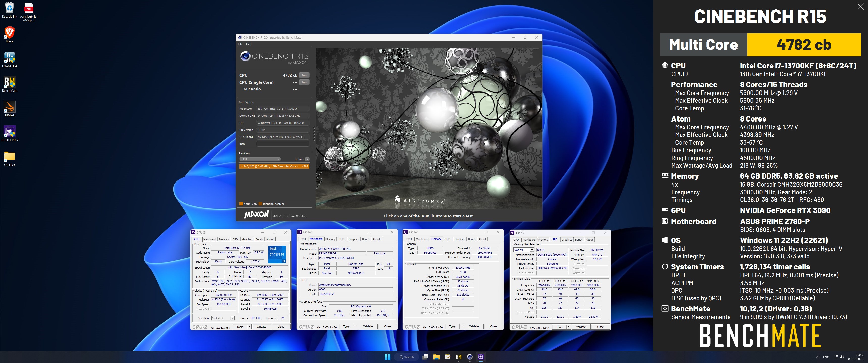Open the Recycle Bin desktop icon
Viewport: 868px width, 363px height.
(x=9, y=10)
